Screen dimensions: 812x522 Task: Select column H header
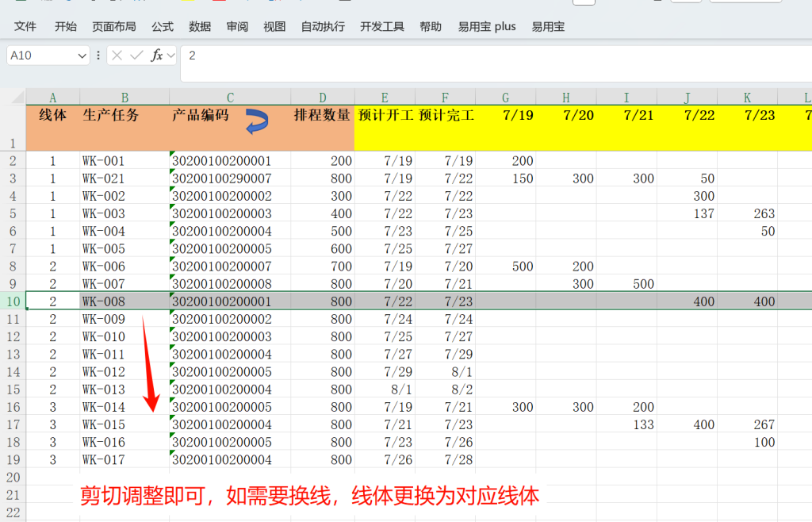pos(566,98)
